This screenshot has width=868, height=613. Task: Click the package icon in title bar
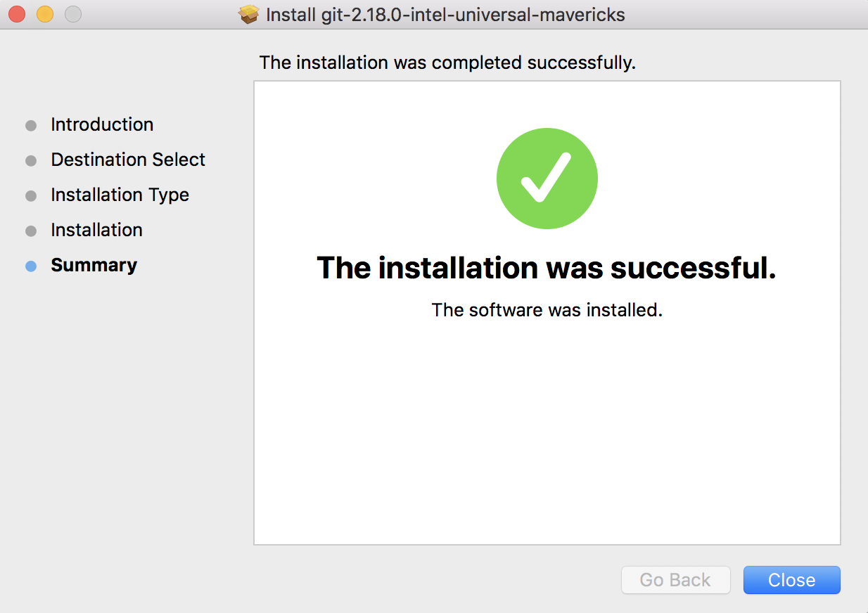coord(249,15)
